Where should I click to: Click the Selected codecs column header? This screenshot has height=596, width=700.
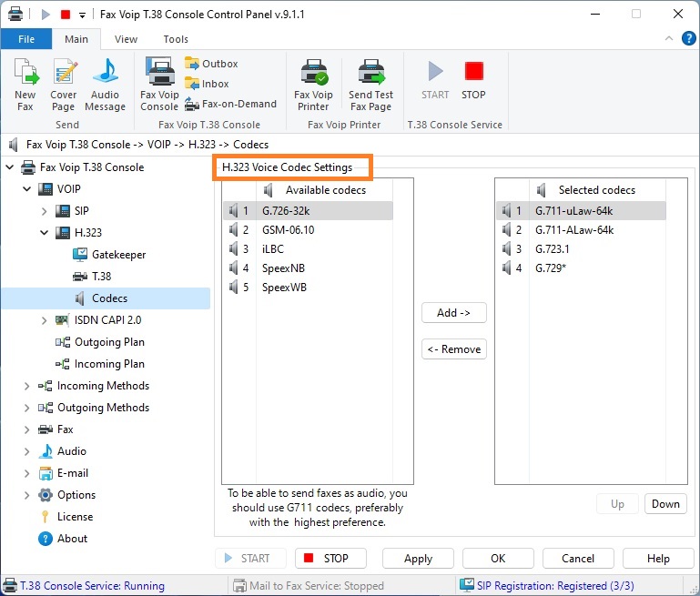pyautogui.click(x=597, y=190)
